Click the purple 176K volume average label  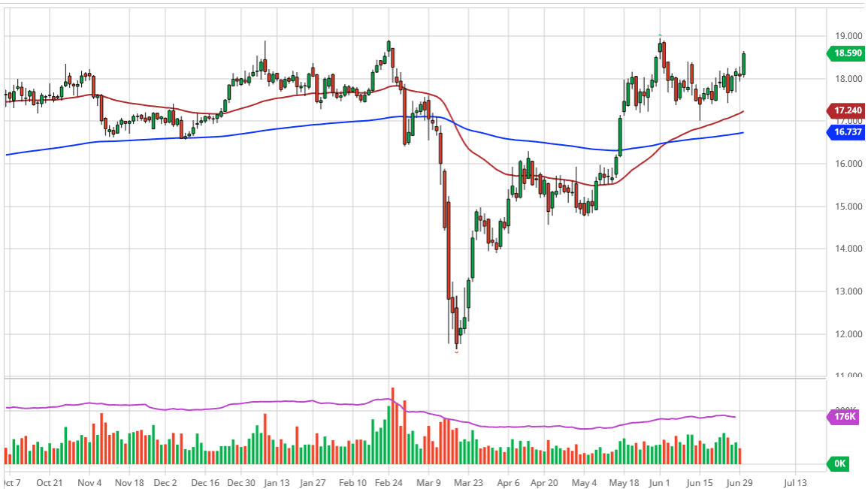pos(845,416)
